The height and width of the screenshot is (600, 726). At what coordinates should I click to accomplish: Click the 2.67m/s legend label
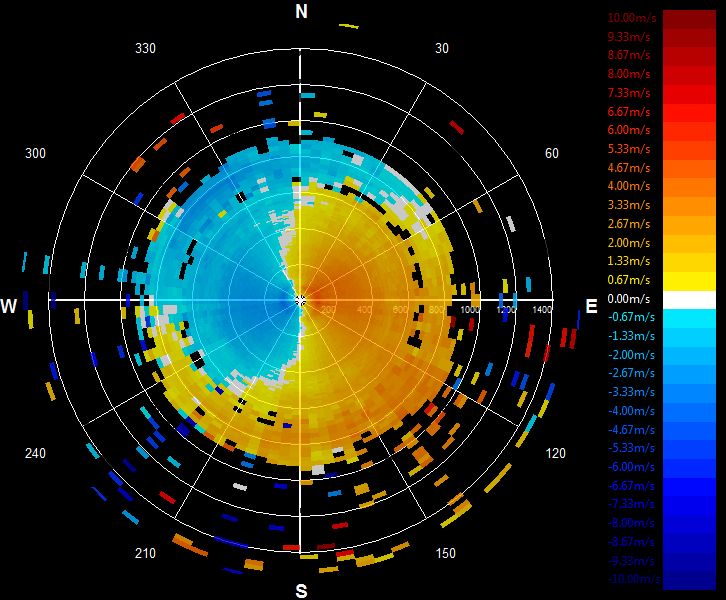(x=629, y=224)
